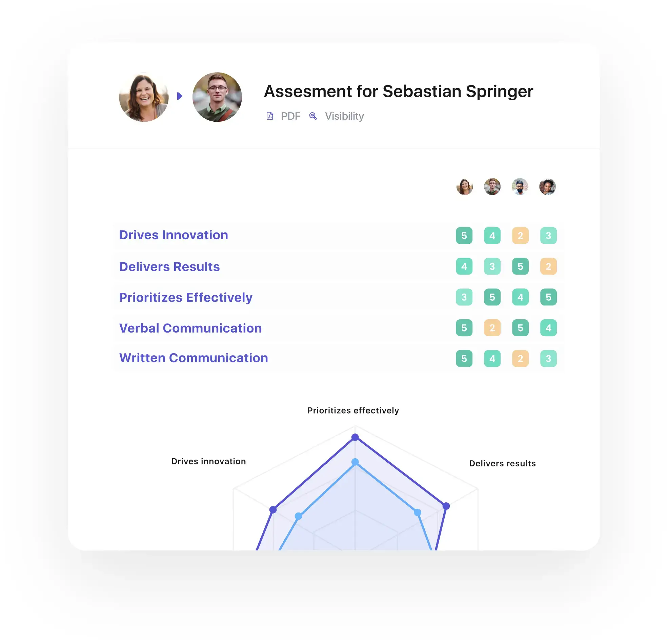Expand the Drives Innovation score details
668x644 pixels.
click(x=173, y=234)
